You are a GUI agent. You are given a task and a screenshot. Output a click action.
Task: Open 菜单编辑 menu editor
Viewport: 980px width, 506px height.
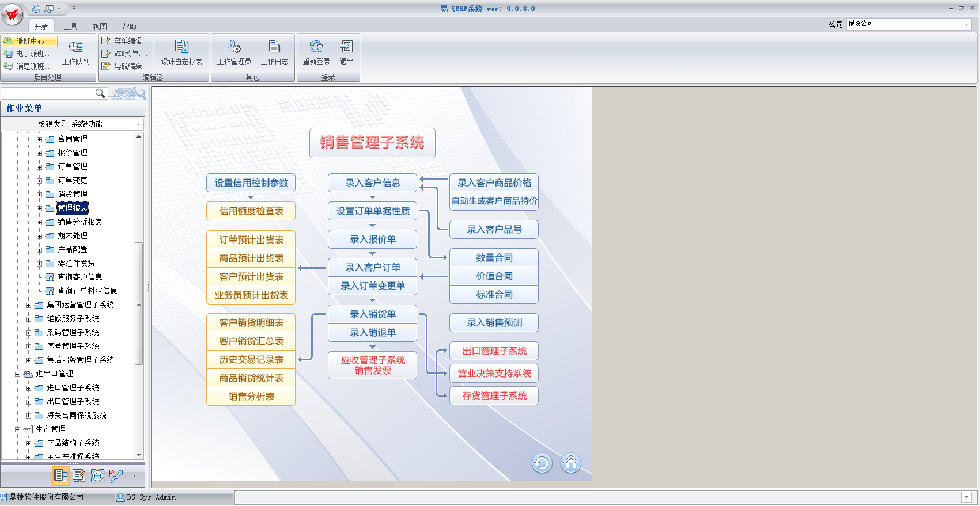[x=122, y=41]
